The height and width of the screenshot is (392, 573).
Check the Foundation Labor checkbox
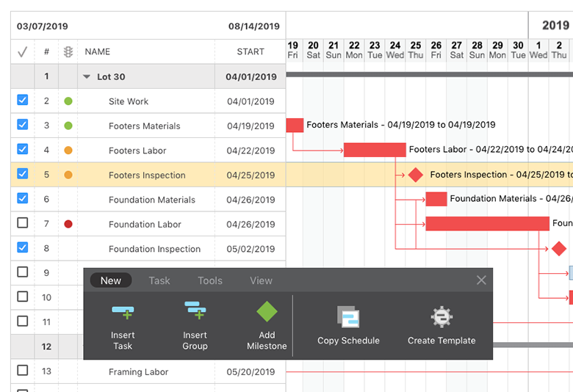22,223
